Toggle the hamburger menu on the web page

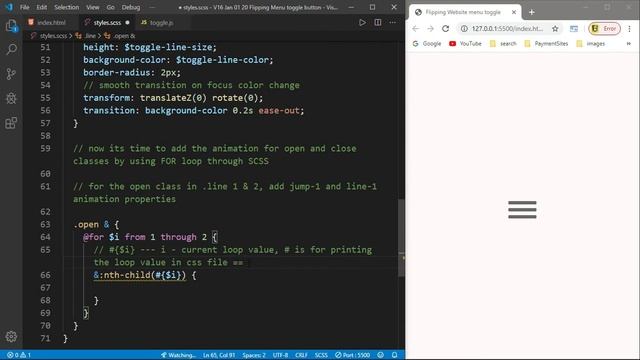click(x=522, y=209)
